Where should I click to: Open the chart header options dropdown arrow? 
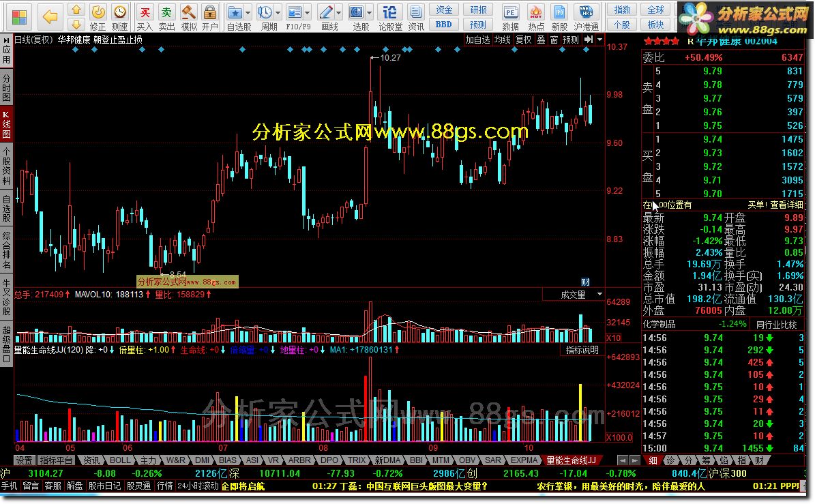599,40
